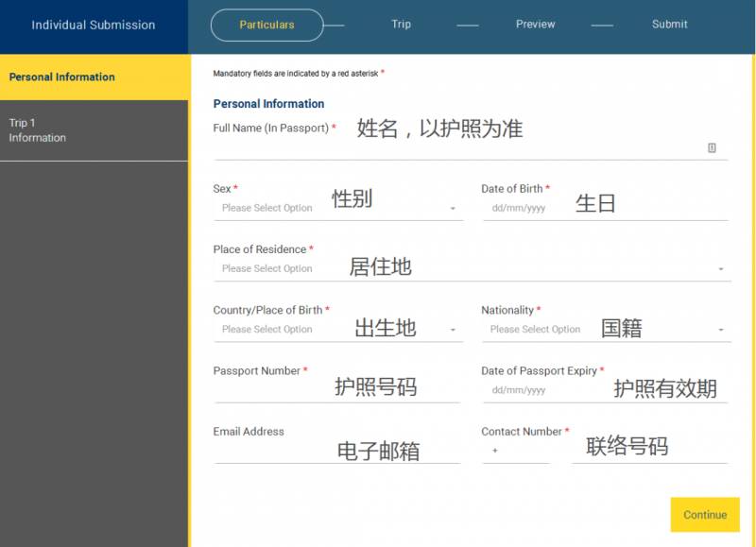This screenshot has height=547, width=756.
Task: Jump to the Submit step
Action: point(669,25)
